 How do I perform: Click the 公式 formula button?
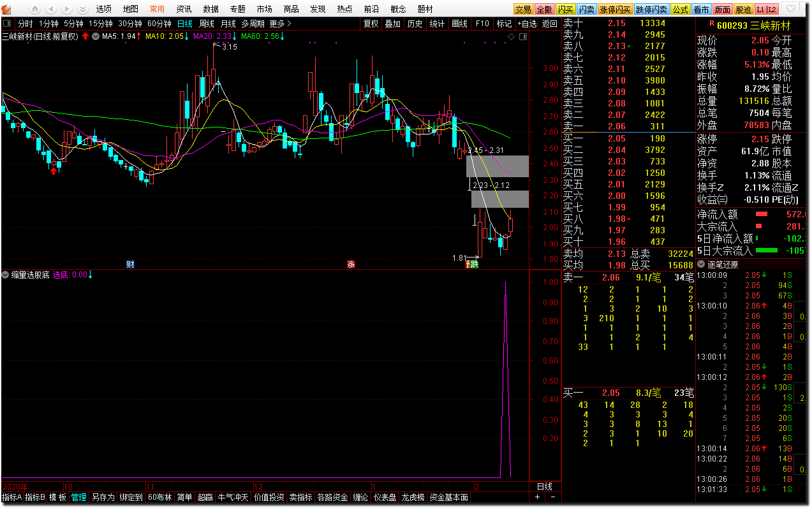(x=680, y=10)
